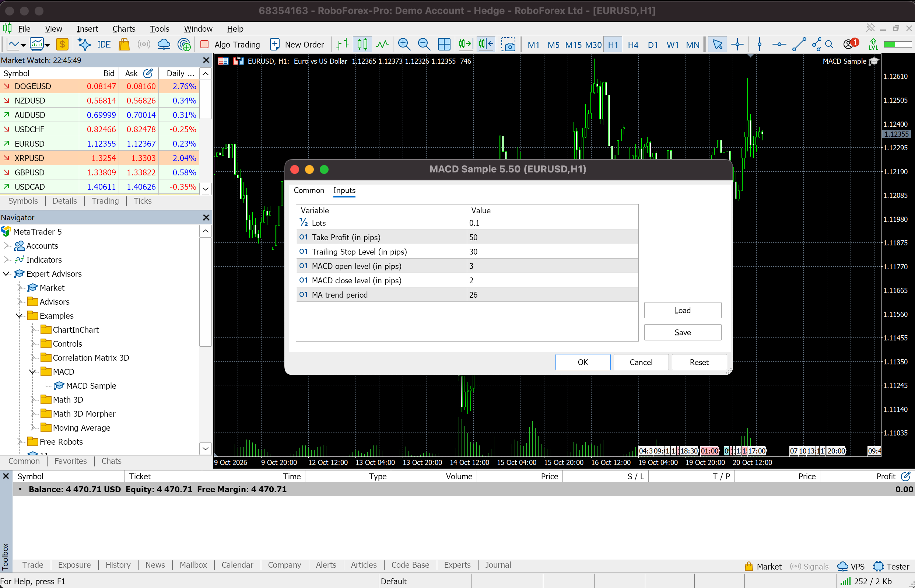Screen dimensions: 915x588
Task: Click the Take Profit value field 50
Action: (552, 237)
